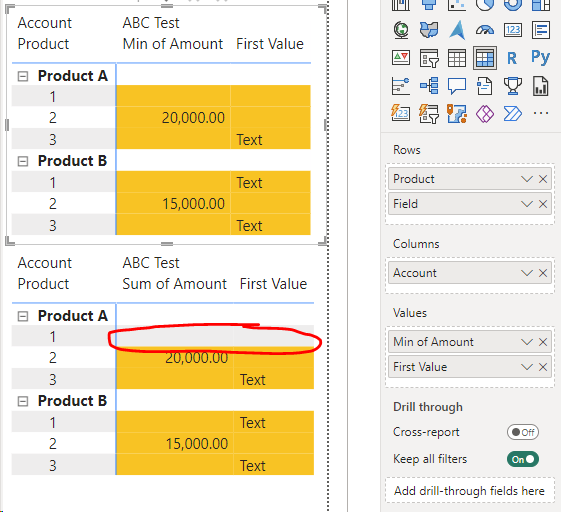Add a Card (123) visual
561x512 pixels.
point(513,30)
